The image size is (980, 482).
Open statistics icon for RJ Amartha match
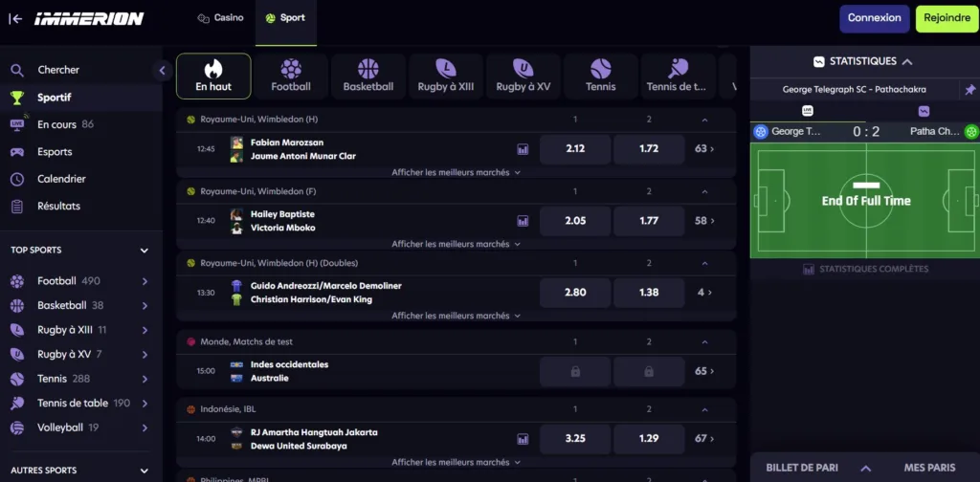[x=523, y=439]
